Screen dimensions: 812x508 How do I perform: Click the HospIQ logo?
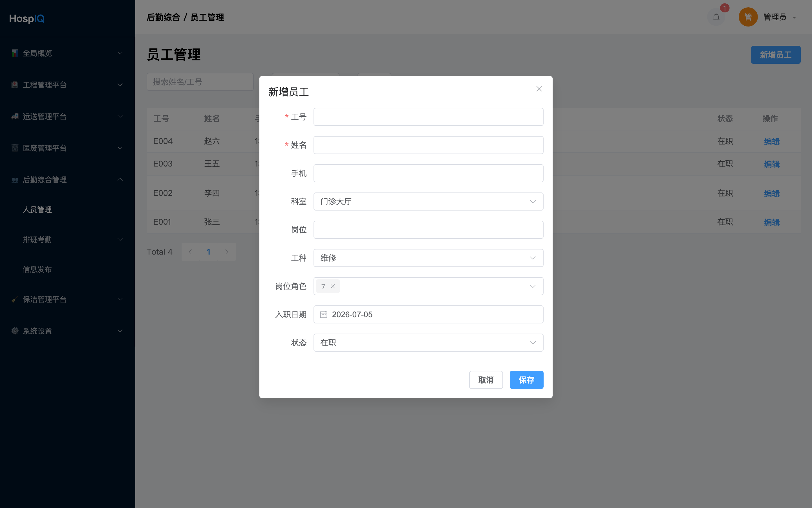pos(27,18)
